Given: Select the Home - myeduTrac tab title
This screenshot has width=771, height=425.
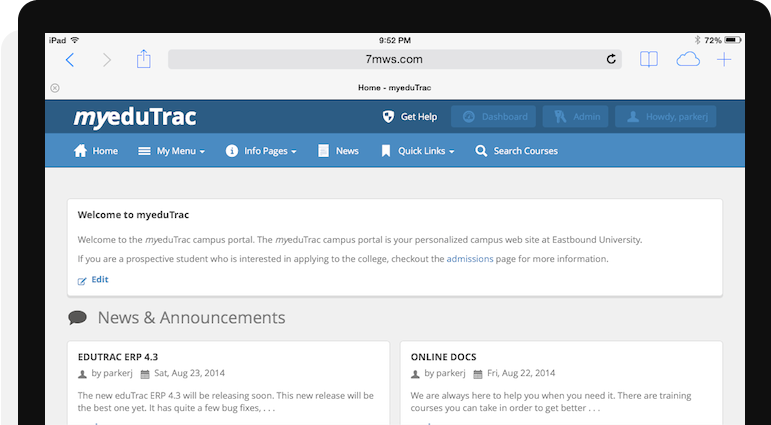Looking at the screenshot, I should pyautogui.click(x=394, y=88).
